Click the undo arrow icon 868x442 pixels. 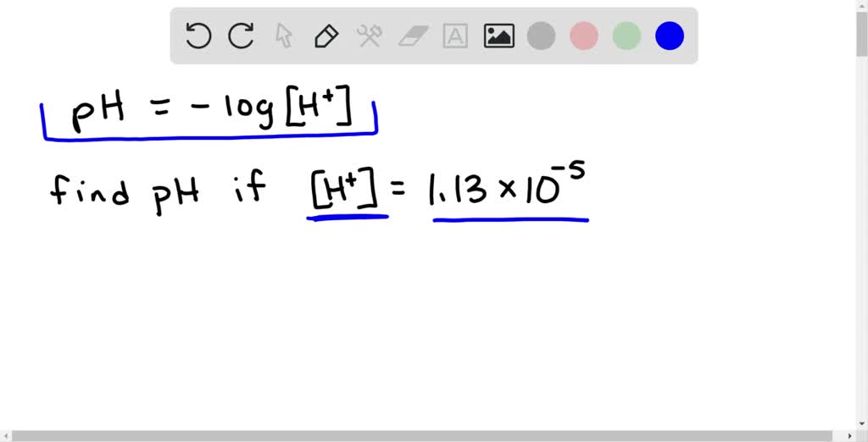[x=198, y=36]
